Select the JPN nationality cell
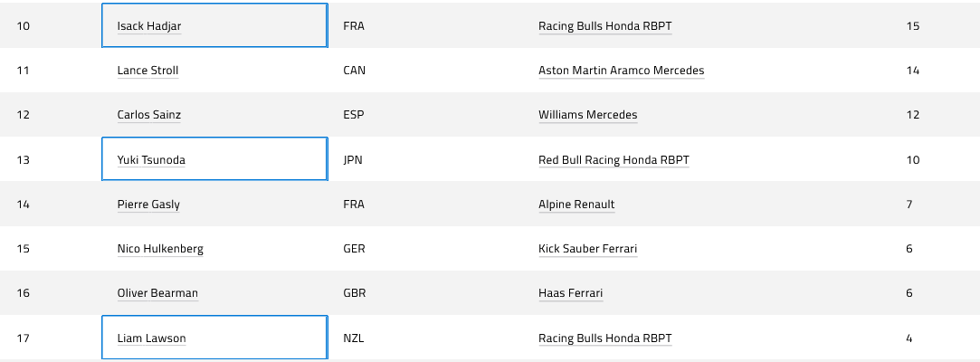Screen dimensions: 980x362 point(353,160)
